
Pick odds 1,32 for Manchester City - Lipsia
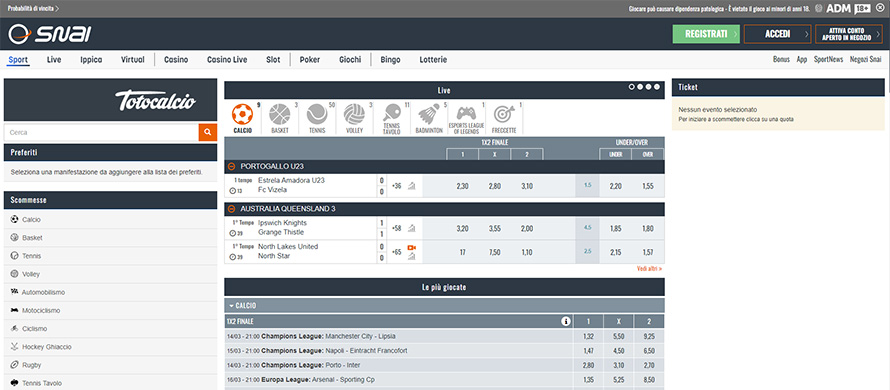pyautogui.click(x=588, y=336)
